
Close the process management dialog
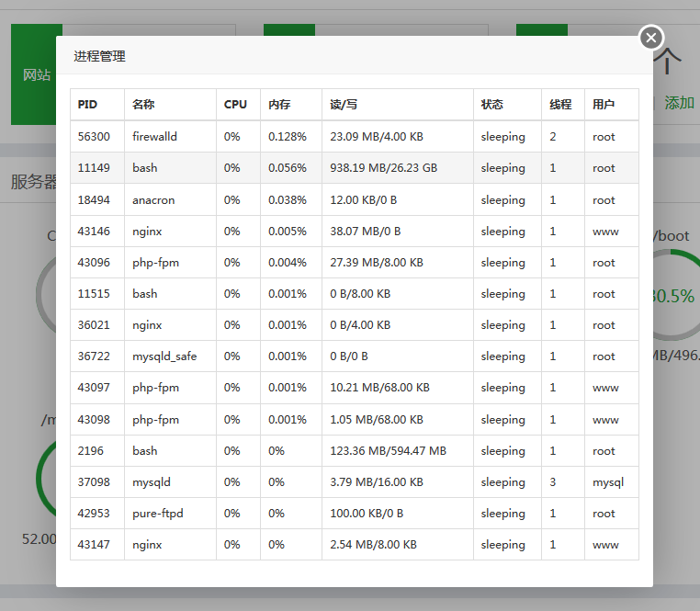(x=651, y=38)
